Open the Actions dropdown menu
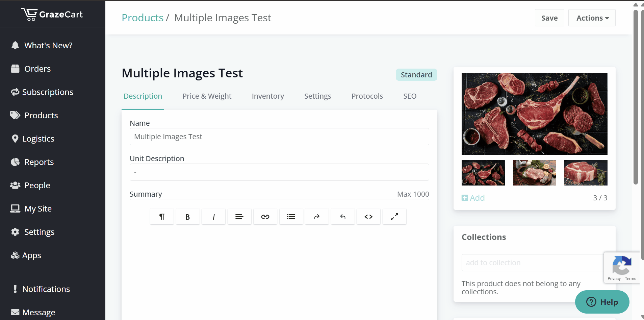 coord(592,18)
